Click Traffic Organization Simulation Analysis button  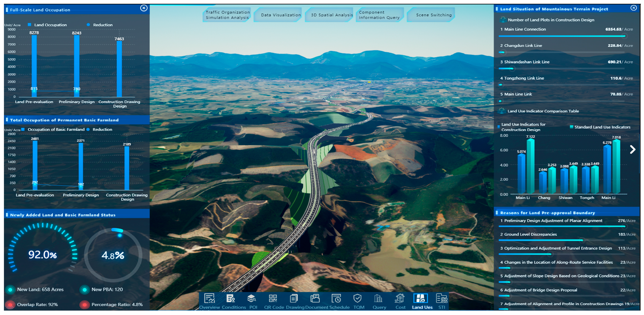(227, 15)
